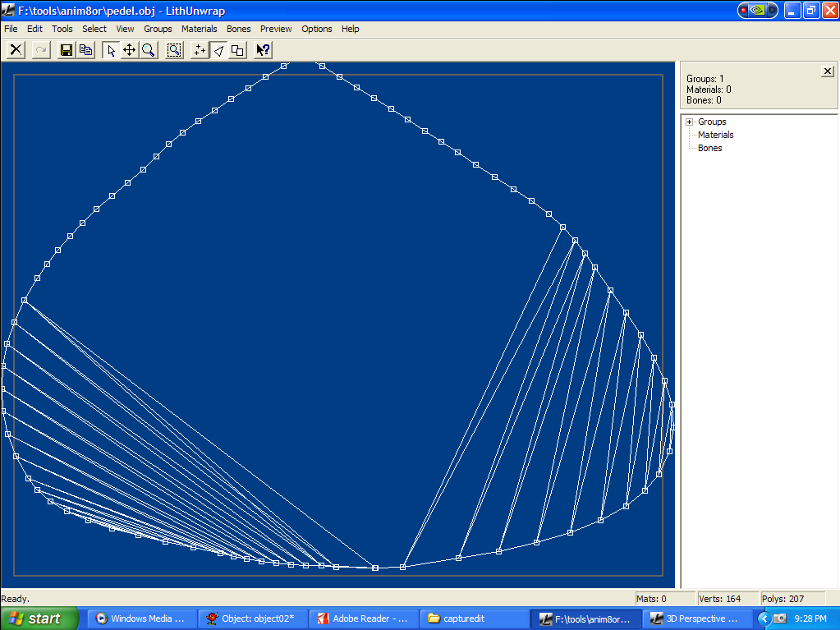Click the context help arrow-question icon
This screenshot has height=630, width=840.
[x=263, y=50]
